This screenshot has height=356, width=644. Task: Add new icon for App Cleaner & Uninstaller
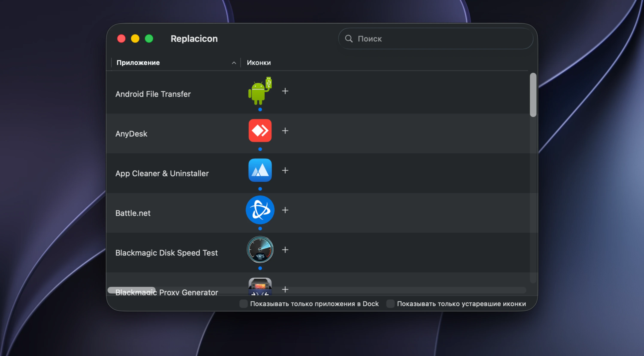pos(285,170)
